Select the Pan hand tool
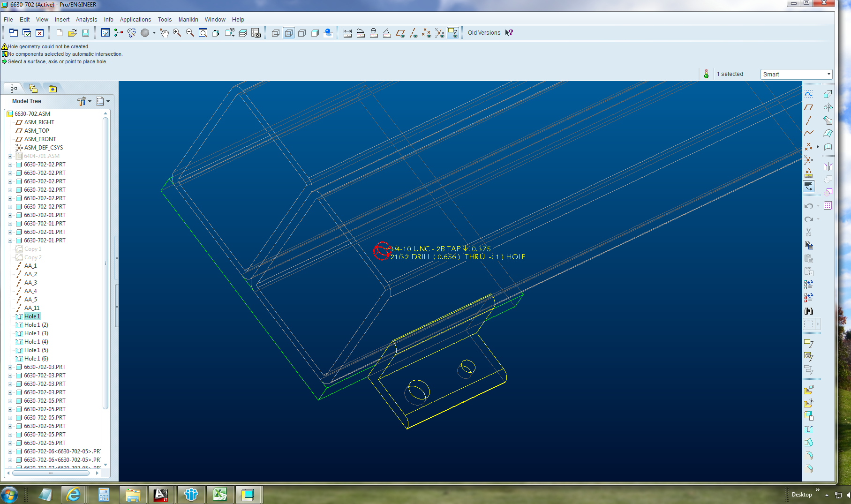The width and height of the screenshot is (851, 504). tap(164, 33)
